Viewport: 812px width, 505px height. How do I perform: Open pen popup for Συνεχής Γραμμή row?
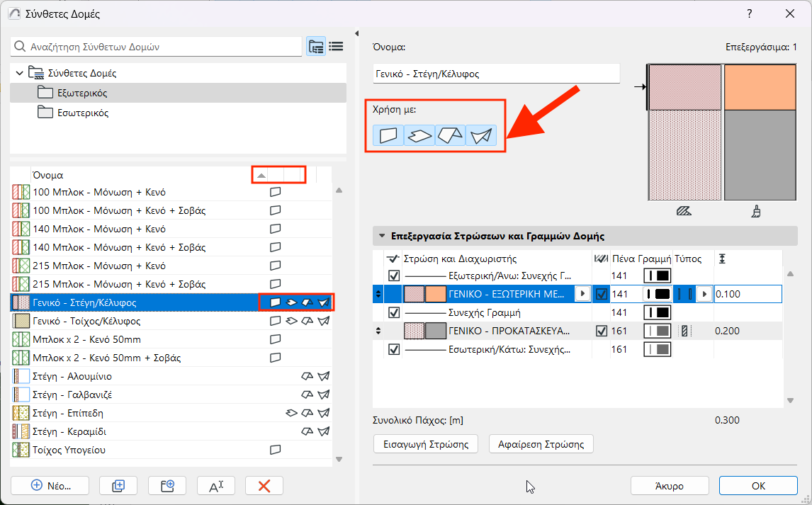657,312
